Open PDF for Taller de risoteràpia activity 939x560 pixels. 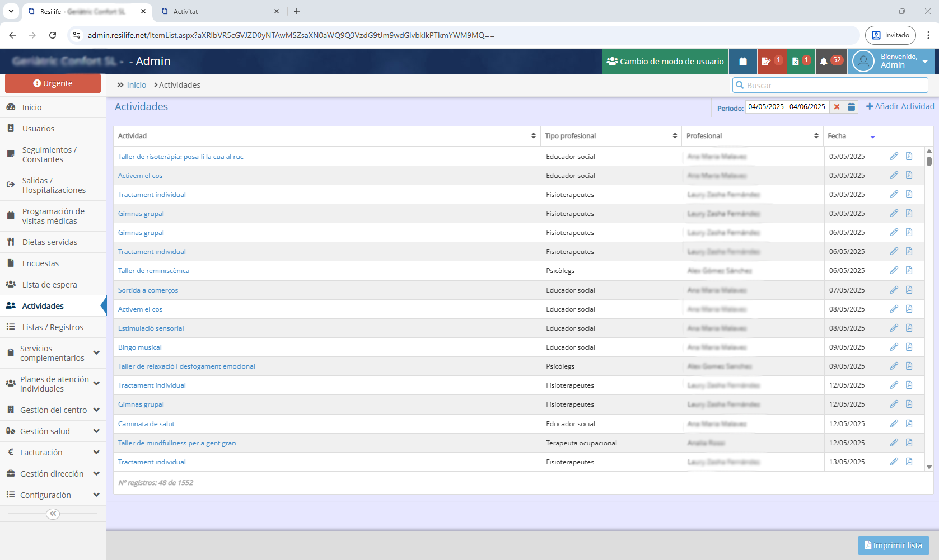pos(909,157)
